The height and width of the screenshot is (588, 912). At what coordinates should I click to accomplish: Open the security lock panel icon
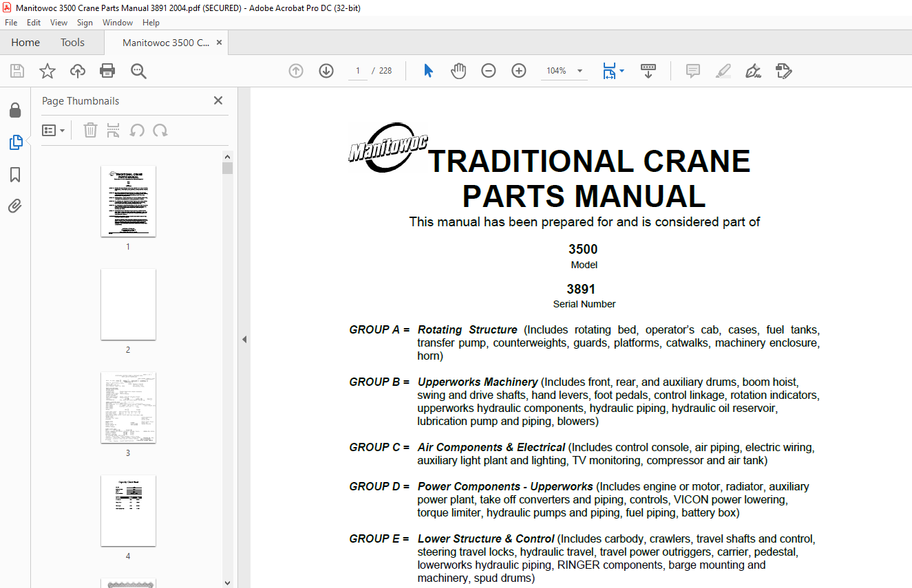click(x=15, y=111)
